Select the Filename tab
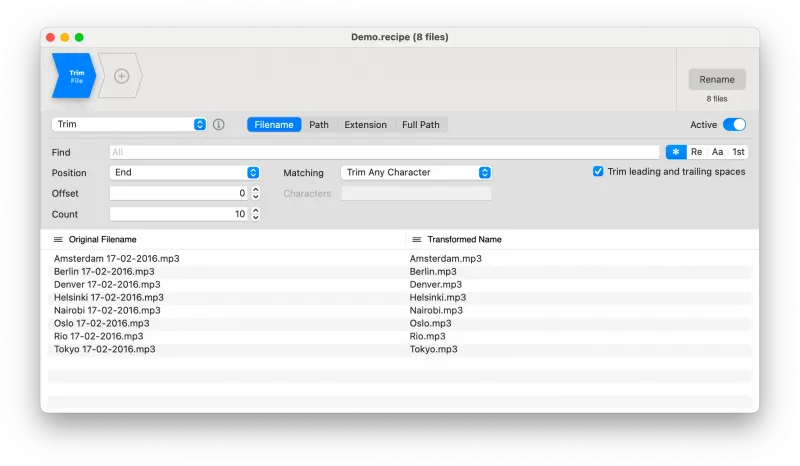This screenshot has height=466, width=800. [x=274, y=125]
